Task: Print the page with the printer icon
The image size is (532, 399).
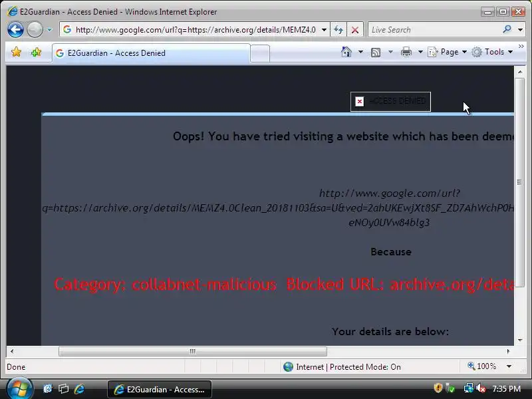Action: [406, 52]
